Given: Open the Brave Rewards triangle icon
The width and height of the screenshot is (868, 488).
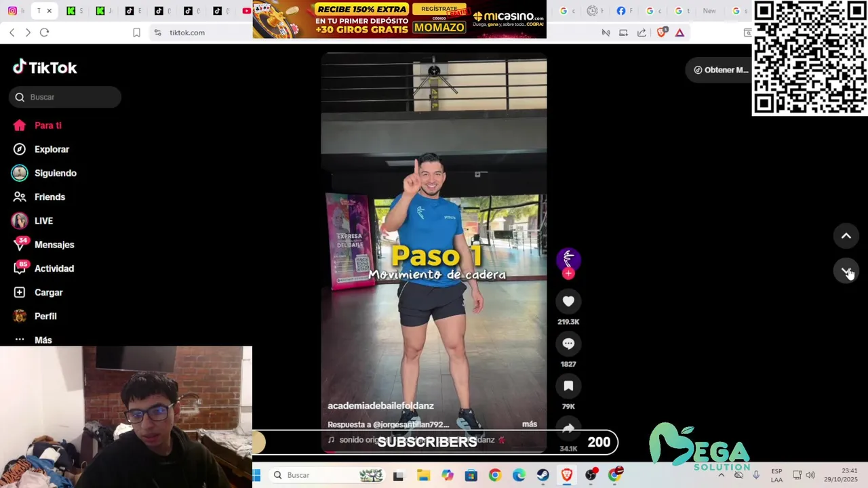Looking at the screenshot, I should pos(679,33).
